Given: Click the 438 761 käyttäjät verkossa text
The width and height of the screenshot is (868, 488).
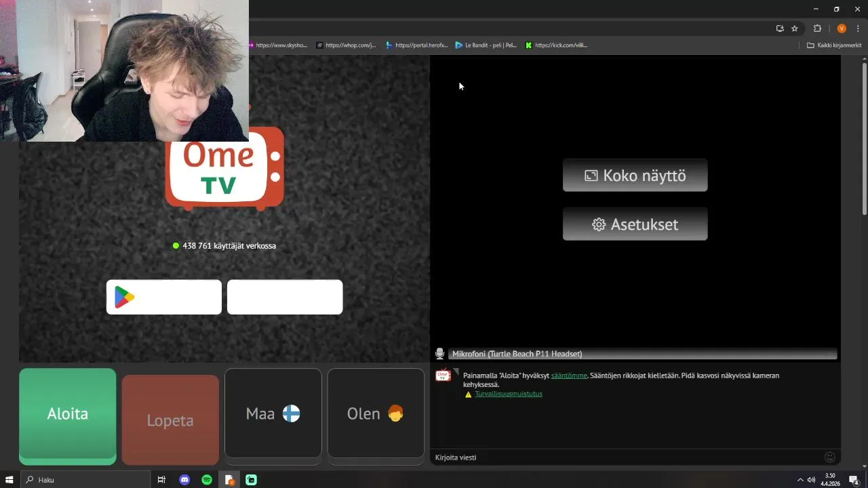Looking at the screenshot, I should tap(229, 246).
